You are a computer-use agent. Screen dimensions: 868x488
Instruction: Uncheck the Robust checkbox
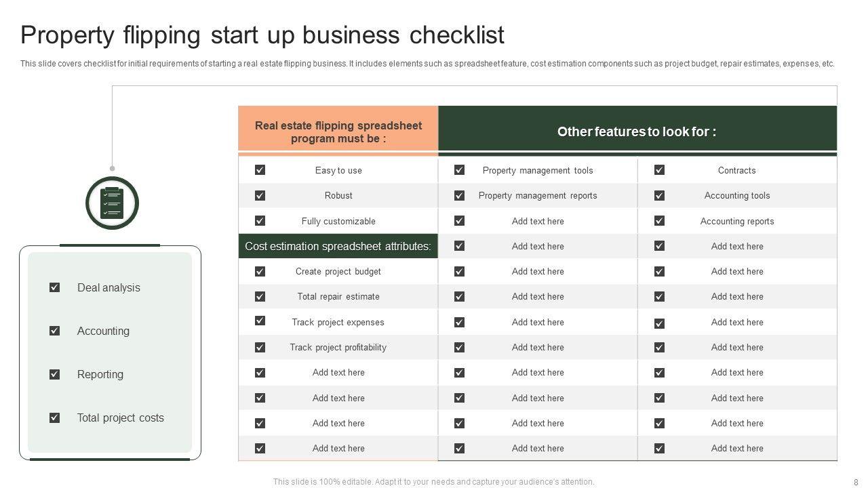260,195
